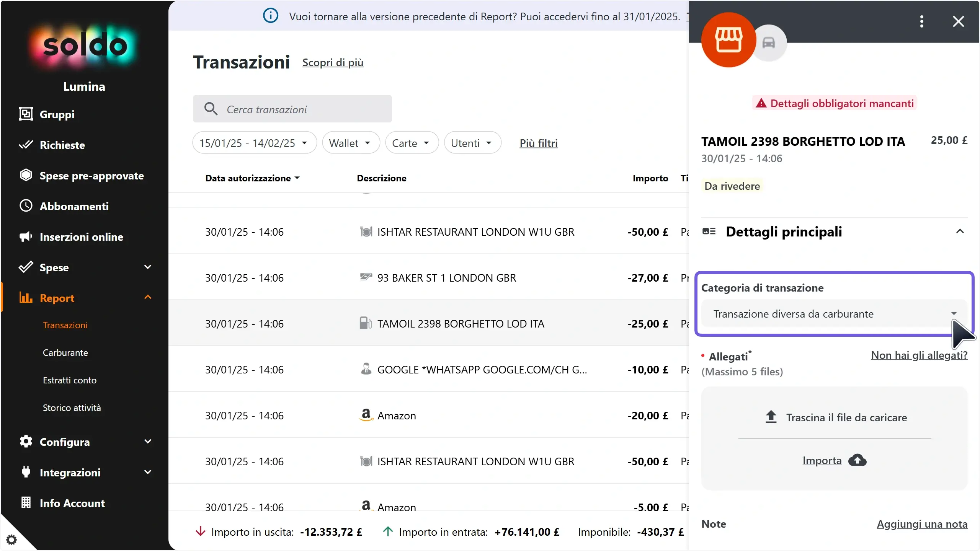Open Info Account page
The image size is (980, 551).
click(72, 503)
